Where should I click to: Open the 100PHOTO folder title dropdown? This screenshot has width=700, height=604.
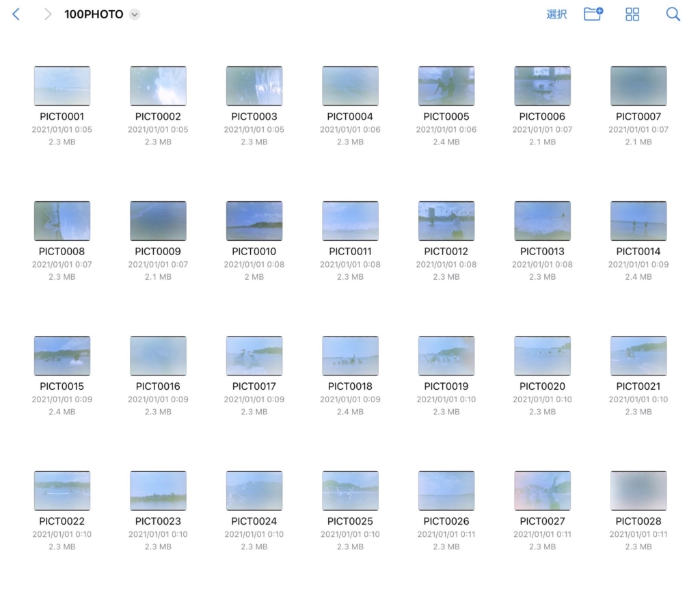coord(135,14)
